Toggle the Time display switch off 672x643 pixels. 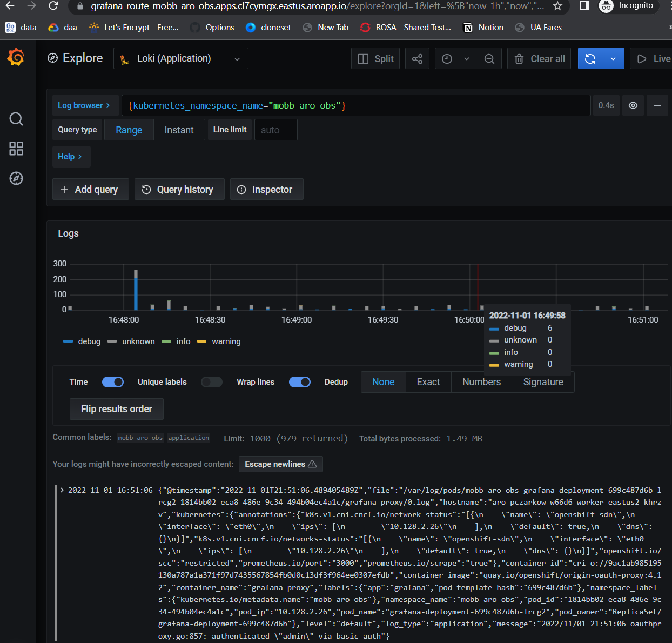coord(112,382)
